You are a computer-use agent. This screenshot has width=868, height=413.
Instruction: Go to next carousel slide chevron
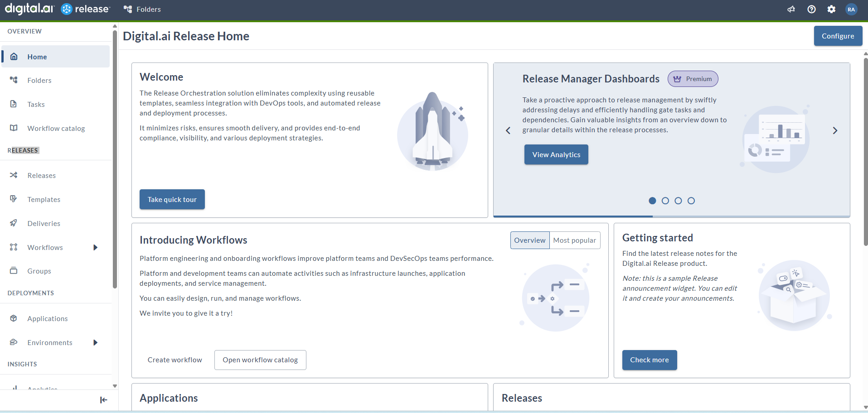[x=835, y=130]
